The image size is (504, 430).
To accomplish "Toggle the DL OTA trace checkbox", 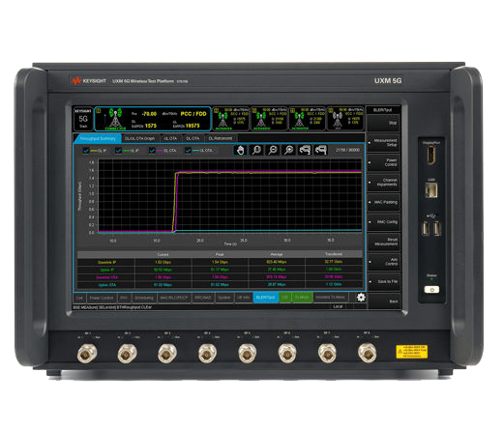I will (x=152, y=151).
